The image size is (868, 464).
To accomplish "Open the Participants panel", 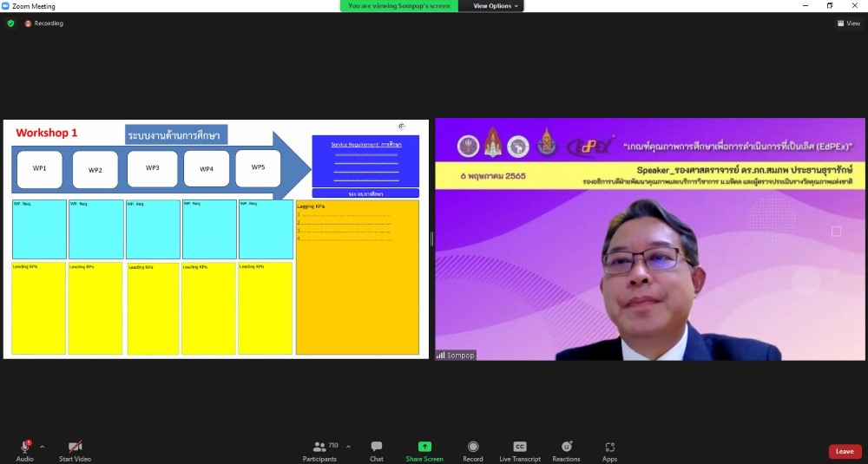I will 319,450.
